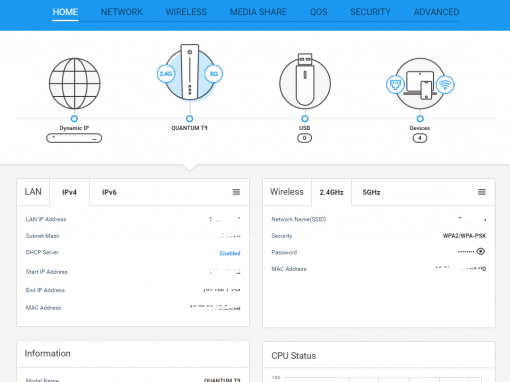Open the HOME tab
This screenshot has height=382, width=510.
coord(65,12)
